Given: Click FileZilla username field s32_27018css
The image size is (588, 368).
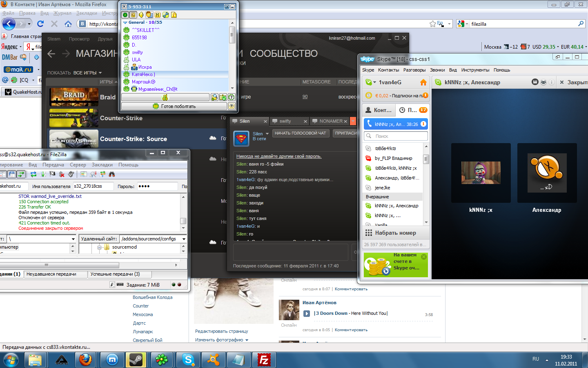Looking at the screenshot, I should [x=93, y=186].
